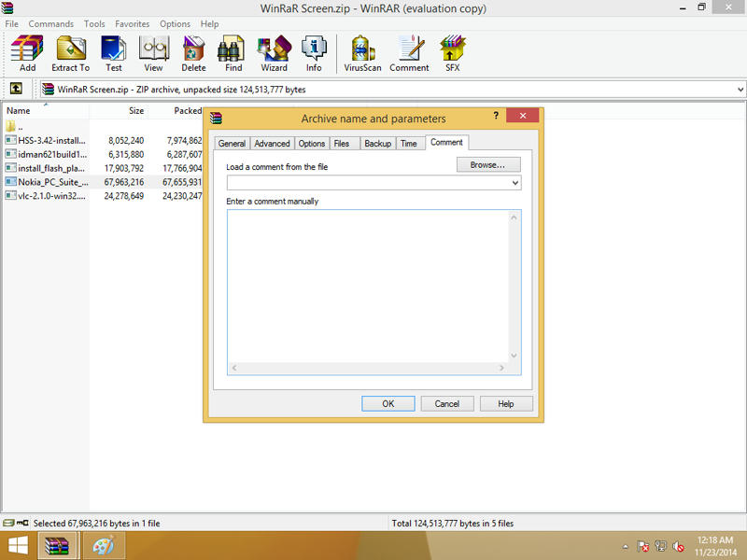Expand the archive path dropdown

[740, 89]
